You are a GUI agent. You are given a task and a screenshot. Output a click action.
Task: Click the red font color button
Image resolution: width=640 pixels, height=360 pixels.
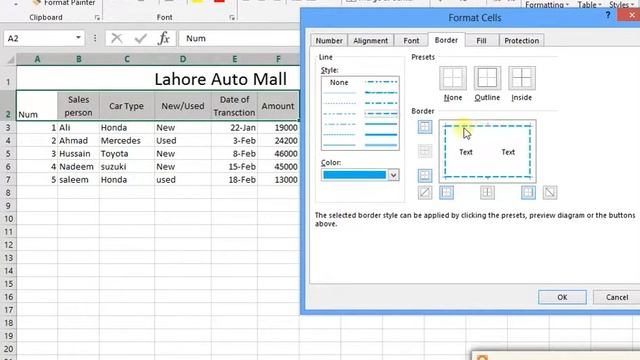pyautogui.click(x=219, y=2)
